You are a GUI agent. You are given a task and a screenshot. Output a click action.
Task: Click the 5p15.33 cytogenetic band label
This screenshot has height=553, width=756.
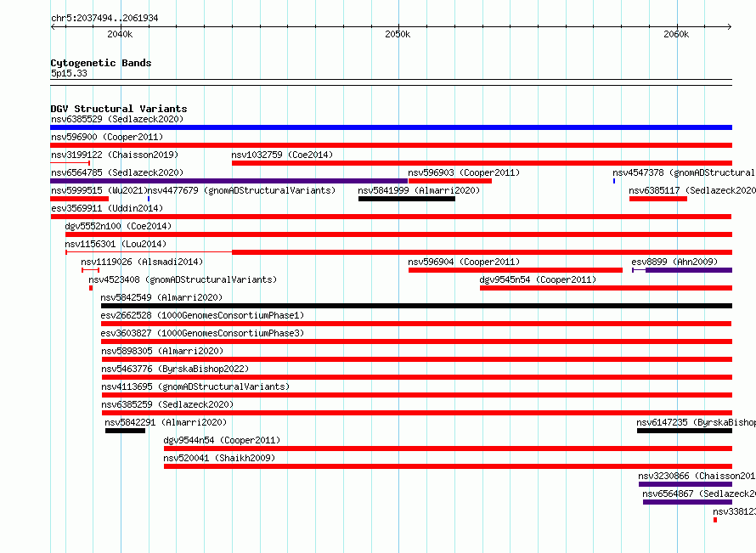point(69,73)
